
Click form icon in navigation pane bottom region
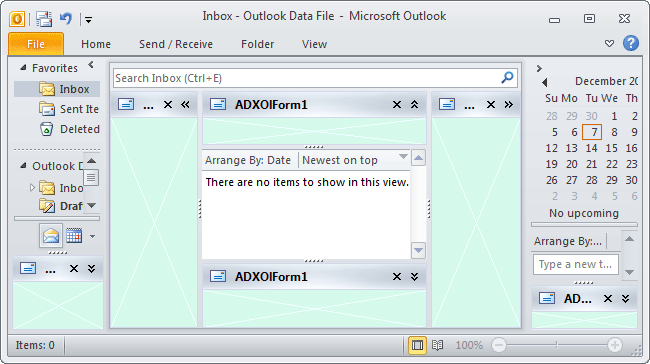click(28, 268)
